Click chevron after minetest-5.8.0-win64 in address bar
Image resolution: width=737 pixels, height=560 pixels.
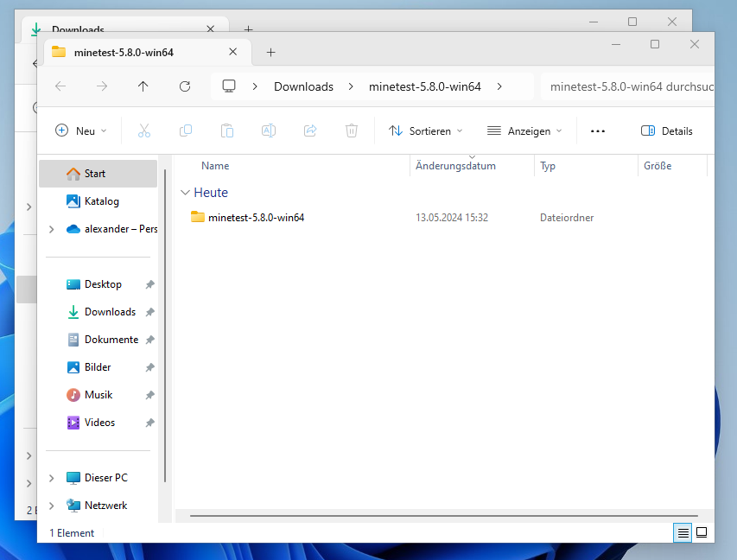(x=499, y=86)
